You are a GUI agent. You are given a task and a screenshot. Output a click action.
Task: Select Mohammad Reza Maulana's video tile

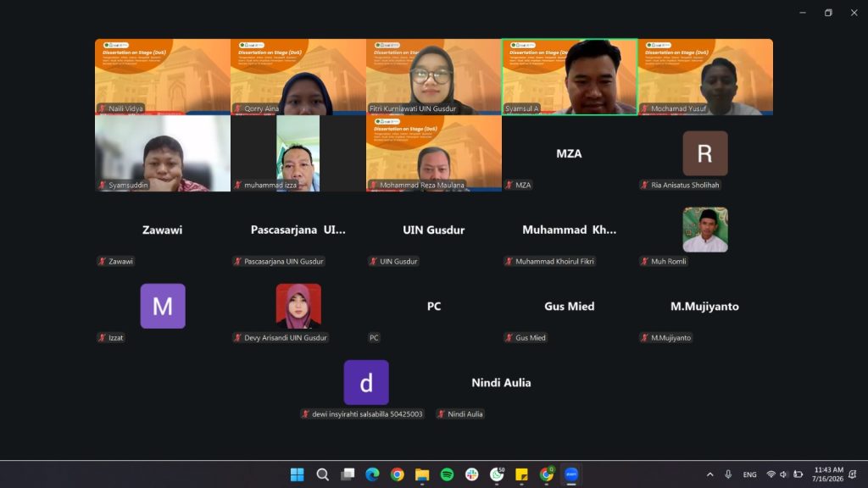point(434,153)
